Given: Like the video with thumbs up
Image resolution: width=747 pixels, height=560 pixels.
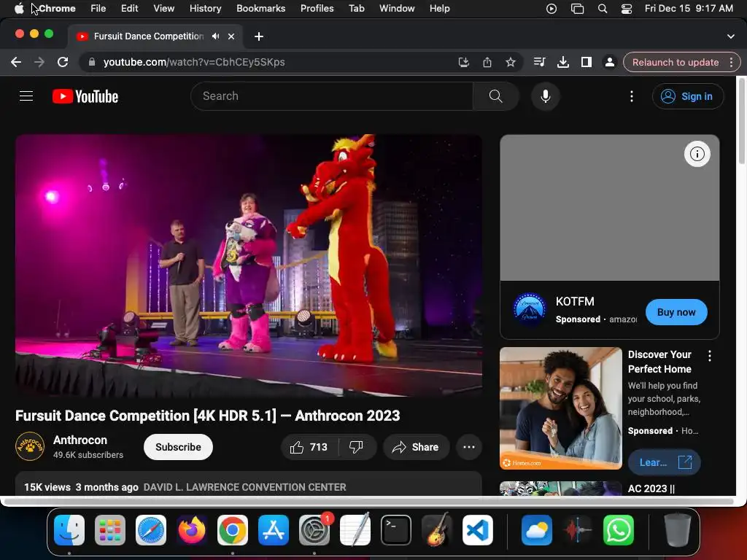Looking at the screenshot, I should pos(309,447).
